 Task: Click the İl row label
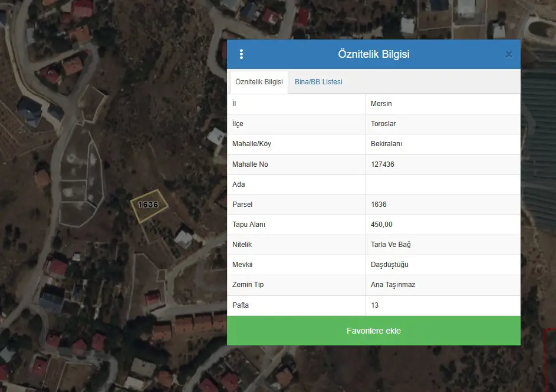(x=234, y=104)
